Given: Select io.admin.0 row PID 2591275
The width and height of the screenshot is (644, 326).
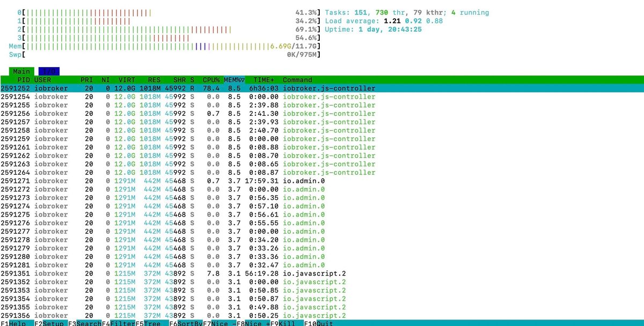Looking at the screenshot, I should pos(322,214).
